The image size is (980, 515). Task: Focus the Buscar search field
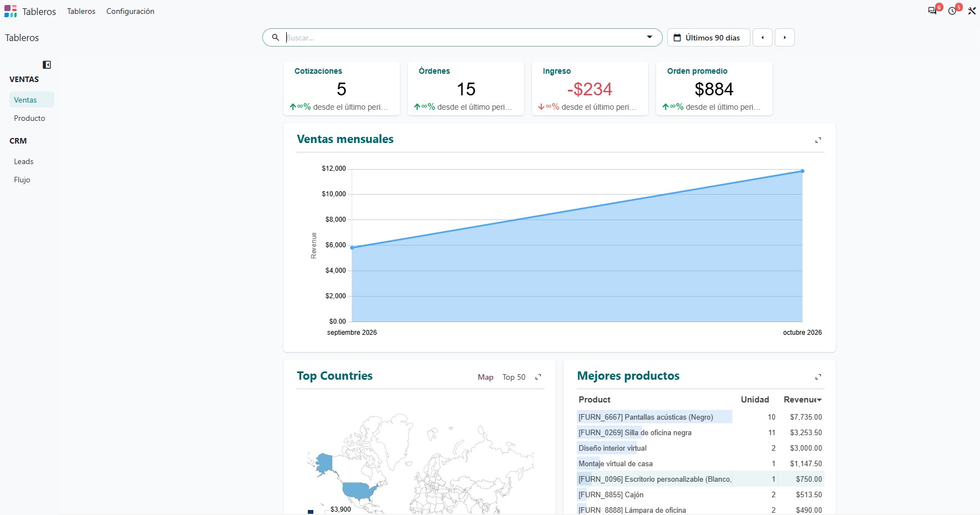point(463,38)
